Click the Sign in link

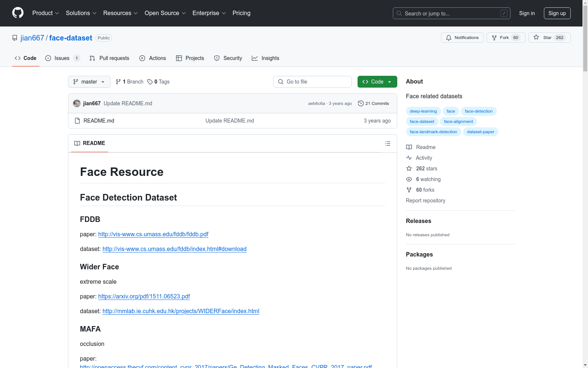527,13
